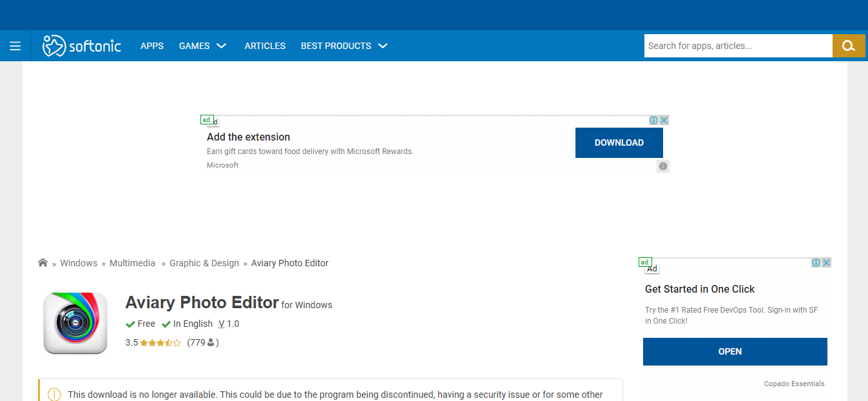The image size is (868, 401).
Task: Click the Add the extension ad headline
Action: 249,137
